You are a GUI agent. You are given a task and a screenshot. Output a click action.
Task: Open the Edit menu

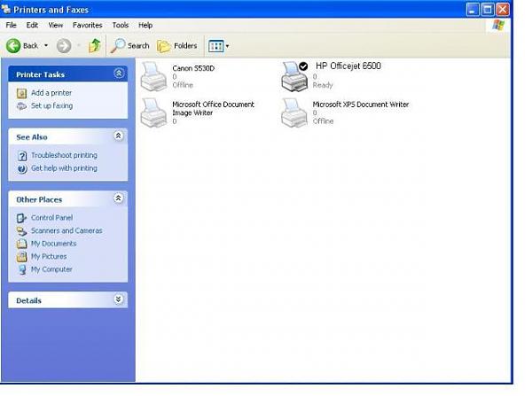[x=32, y=26]
